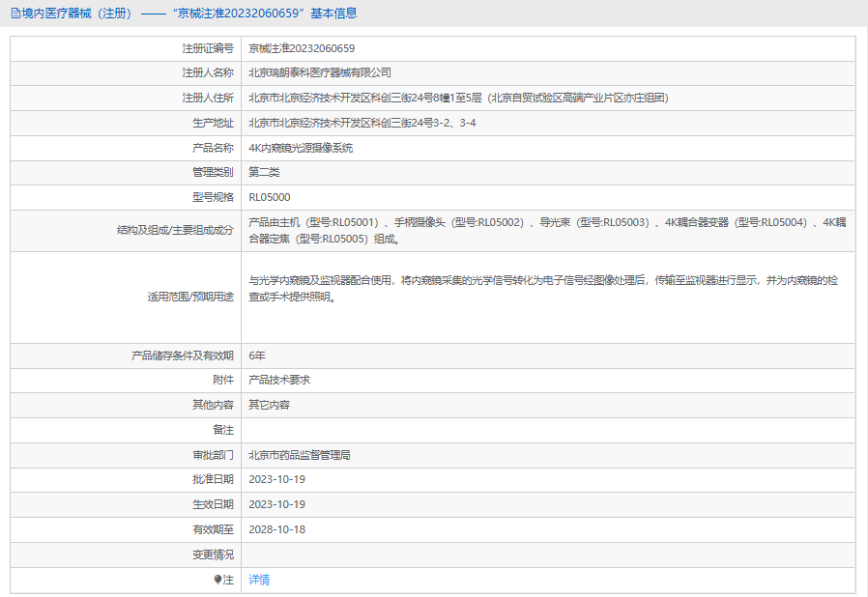This screenshot has width=868, height=597.
Task: Select the 生产地址 value with 3-2、3-4
Action: tap(362, 123)
